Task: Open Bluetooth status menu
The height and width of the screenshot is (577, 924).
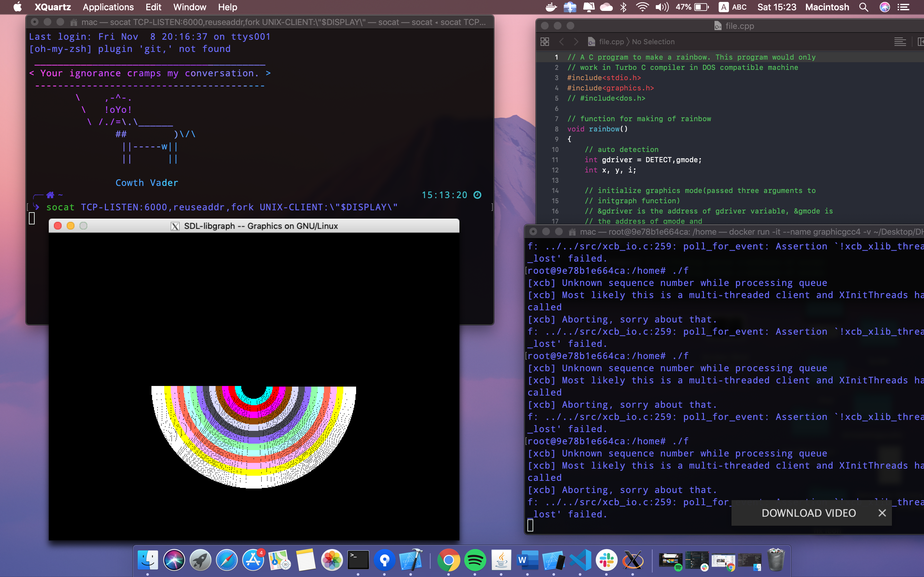Action: (x=623, y=7)
